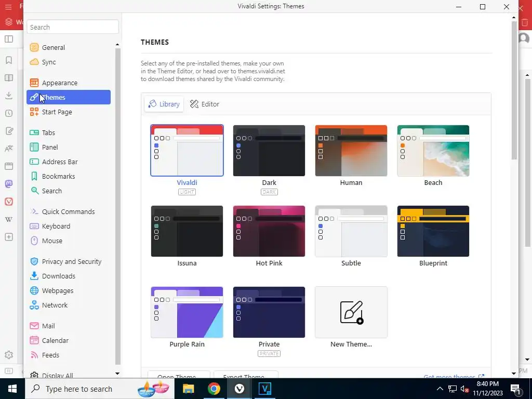Image resolution: width=532 pixels, height=399 pixels.
Task: Open the Vivaldi web panel
Action: (9, 202)
